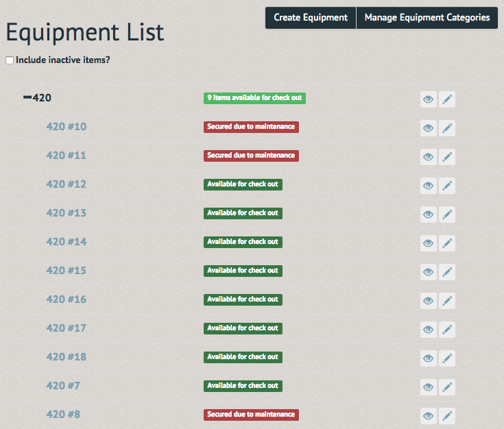This screenshot has width=504, height=429.
Task: View item 420 #8 using eye icon
Action: click(428, 416)
